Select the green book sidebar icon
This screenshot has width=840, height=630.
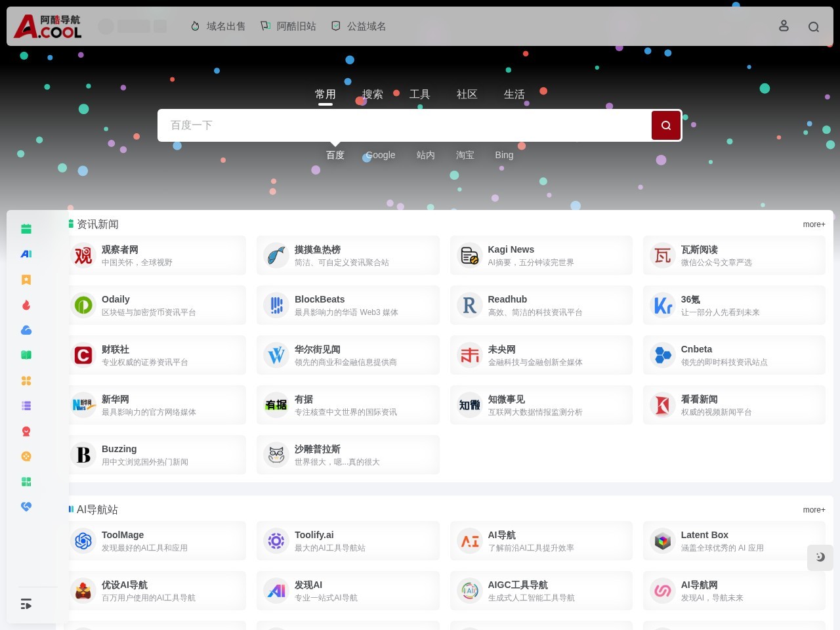26,355
